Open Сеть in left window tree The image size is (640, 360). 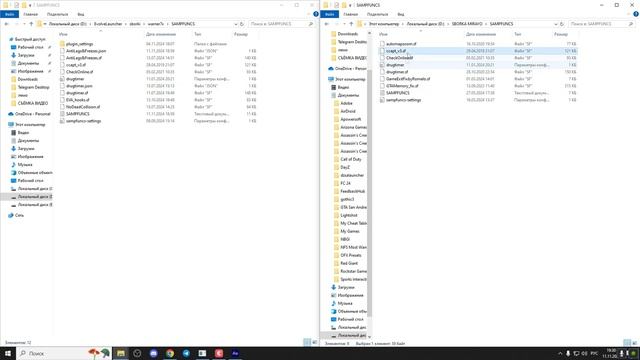point(19,215)
